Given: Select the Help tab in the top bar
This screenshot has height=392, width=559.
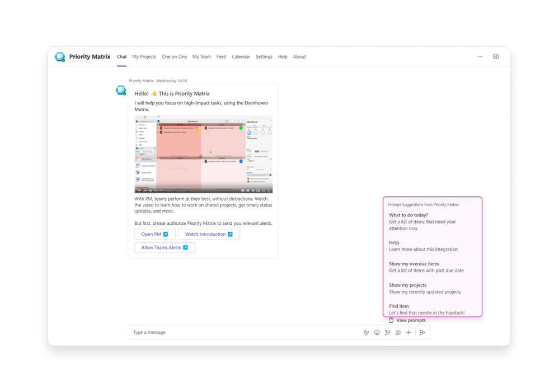Looking at the screenshot, I should [x=283, y=56].
